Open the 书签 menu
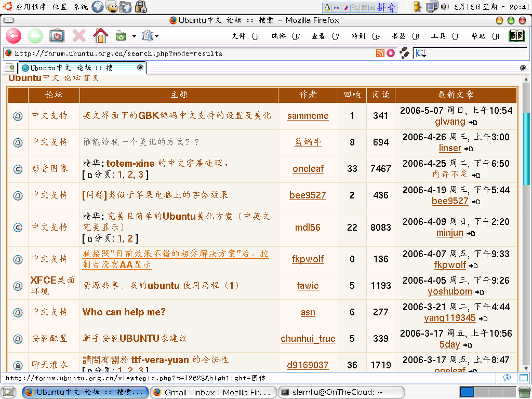The height and width of the screenshot is (399, 532). coord(405,36)
